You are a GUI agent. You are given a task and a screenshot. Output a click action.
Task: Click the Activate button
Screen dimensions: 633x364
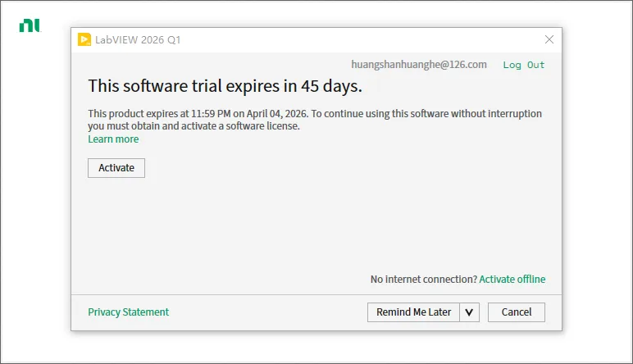[116, 168]
